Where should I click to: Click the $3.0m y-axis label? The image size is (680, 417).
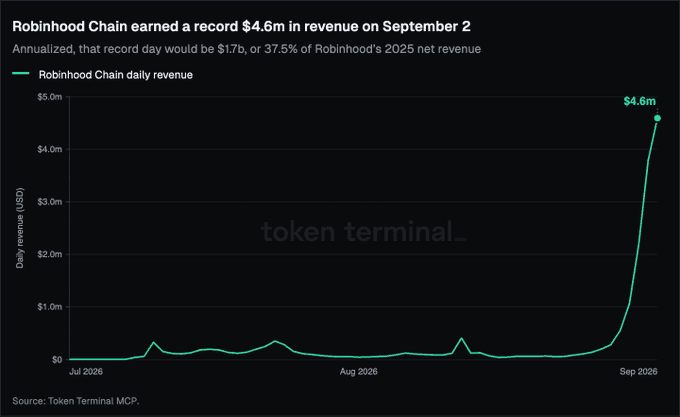click(x=49, y=202)
